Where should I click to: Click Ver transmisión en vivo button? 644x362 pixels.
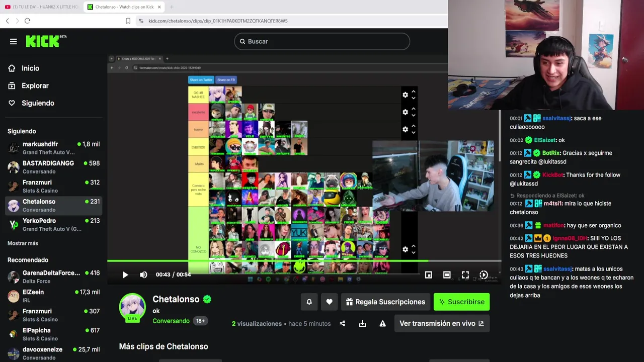442,323
